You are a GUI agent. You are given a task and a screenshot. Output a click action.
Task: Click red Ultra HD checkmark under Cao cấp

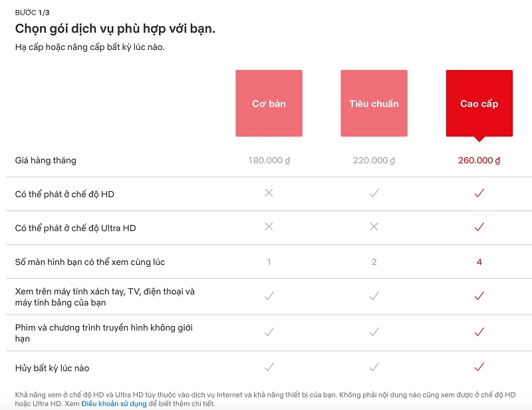coord(479,227)
